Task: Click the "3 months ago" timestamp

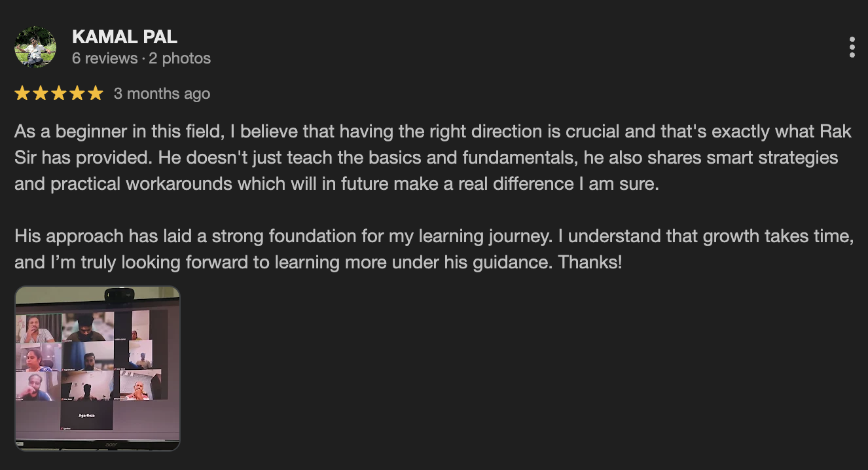Action: (x=162, y=94)
